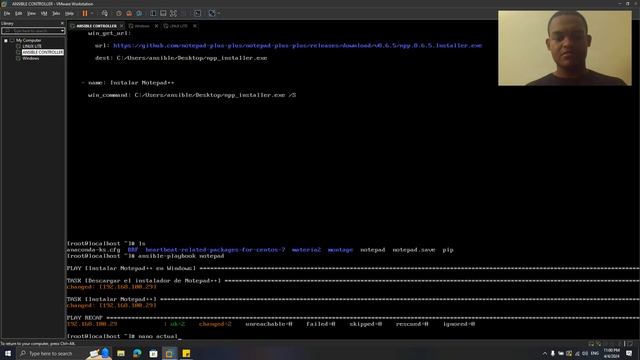The width and height of the screenshot is (640, 360).
Task: Close the ANSIBLE CONTROLLER tab
Action: [122, 26]
